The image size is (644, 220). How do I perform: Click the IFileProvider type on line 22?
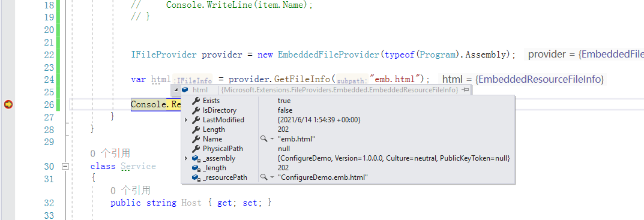(x=164, y=55)
